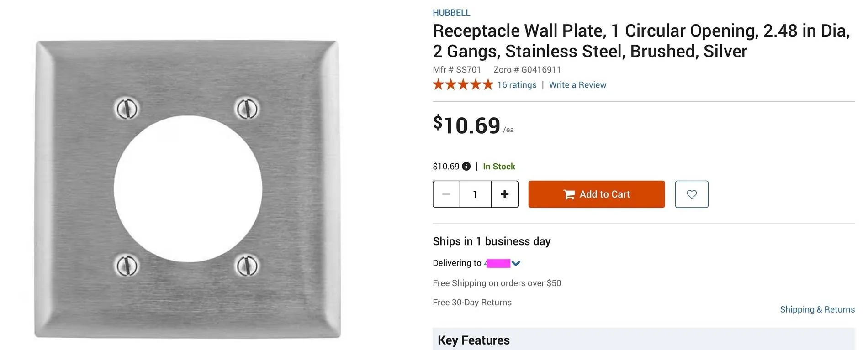The height and width of the screenshot is (350, 868).
Task: Expand the delivery location chevron
Action: click(516, 263)
